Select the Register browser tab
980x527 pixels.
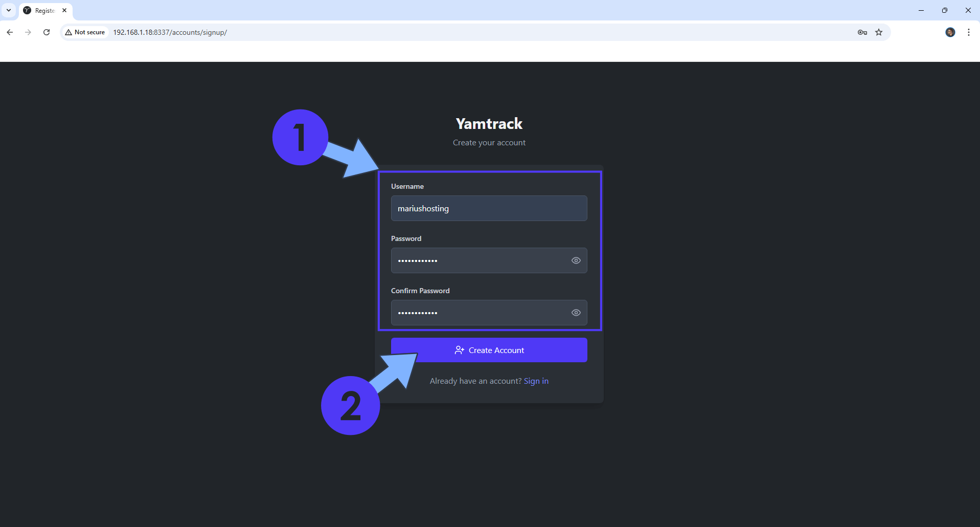45,11
